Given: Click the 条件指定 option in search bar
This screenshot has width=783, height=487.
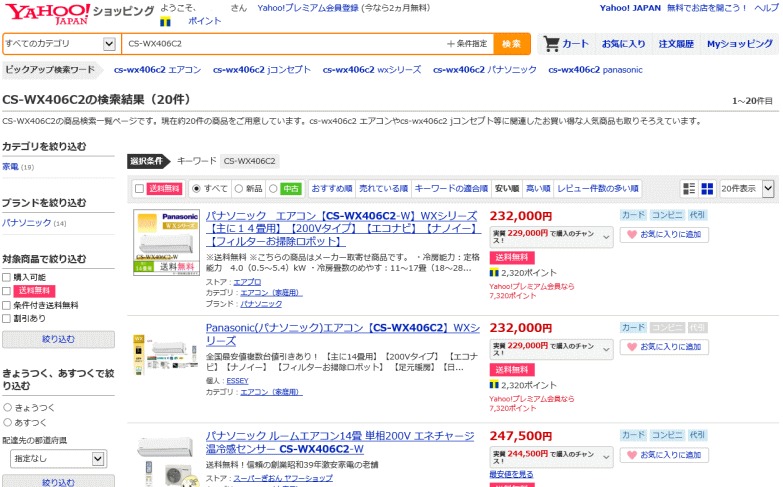Looking at the screenshot, I should (467, 44).
